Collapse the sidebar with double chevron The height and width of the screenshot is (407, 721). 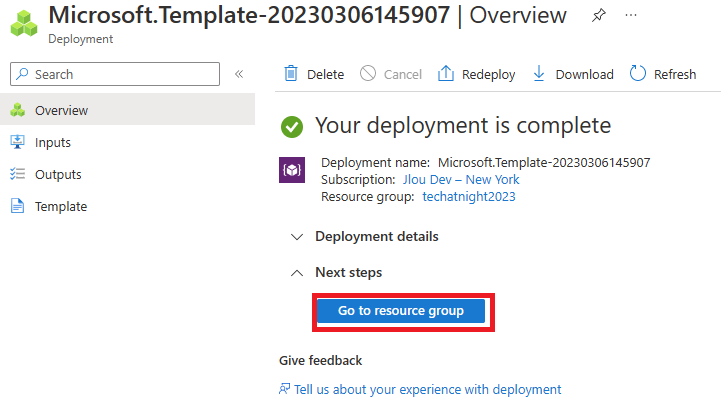click(x=239, y=74)
